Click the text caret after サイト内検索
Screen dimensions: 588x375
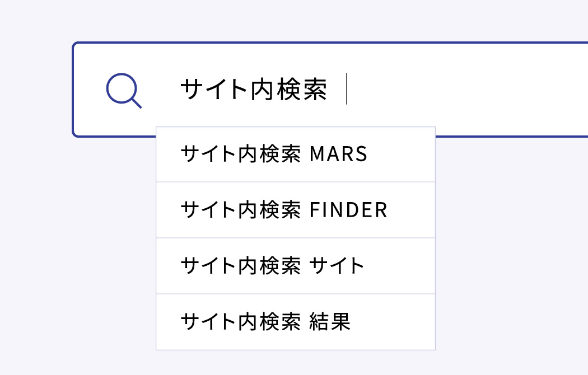[347, 89]
